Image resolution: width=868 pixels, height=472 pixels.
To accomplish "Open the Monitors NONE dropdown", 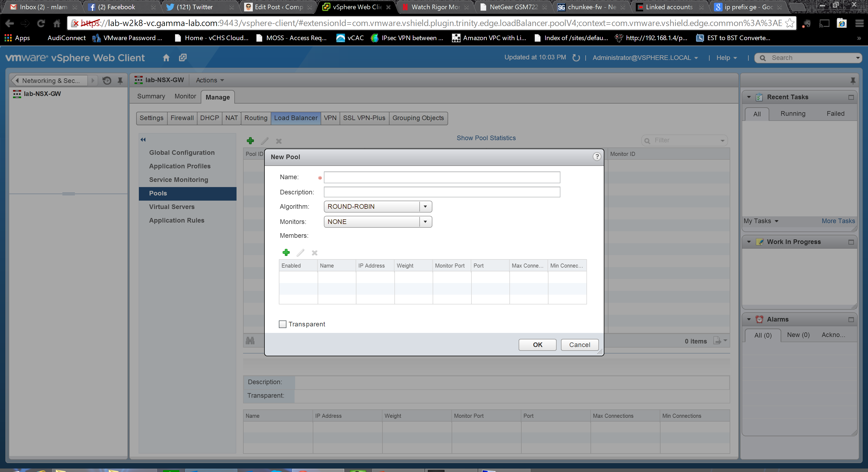I will tap(425, 221).
